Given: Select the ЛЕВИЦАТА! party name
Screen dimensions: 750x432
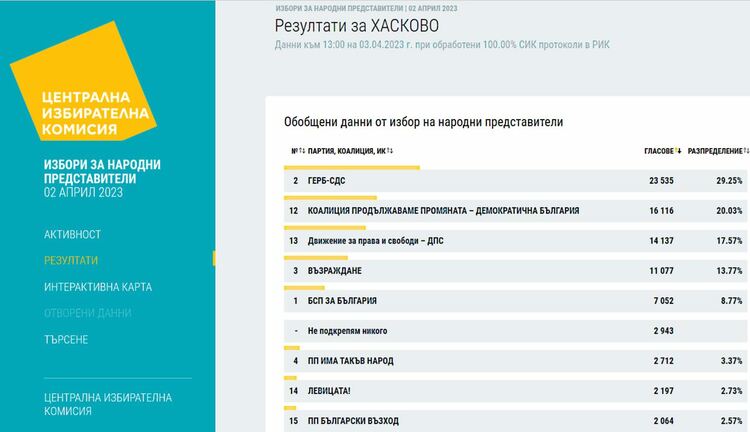Looking at the screenshot, I should (329, 391).
